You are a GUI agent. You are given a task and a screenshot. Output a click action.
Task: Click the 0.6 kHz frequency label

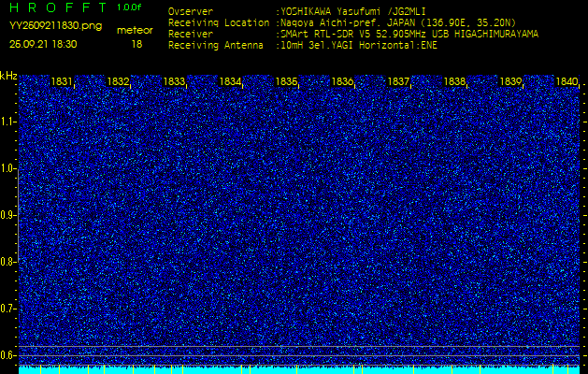pos(8,354)
